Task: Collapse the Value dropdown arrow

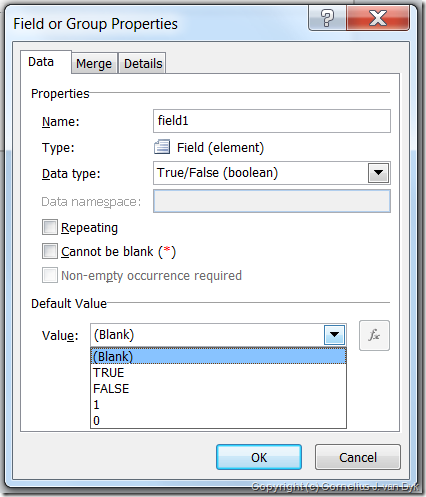Action: [x=334, y=335]
